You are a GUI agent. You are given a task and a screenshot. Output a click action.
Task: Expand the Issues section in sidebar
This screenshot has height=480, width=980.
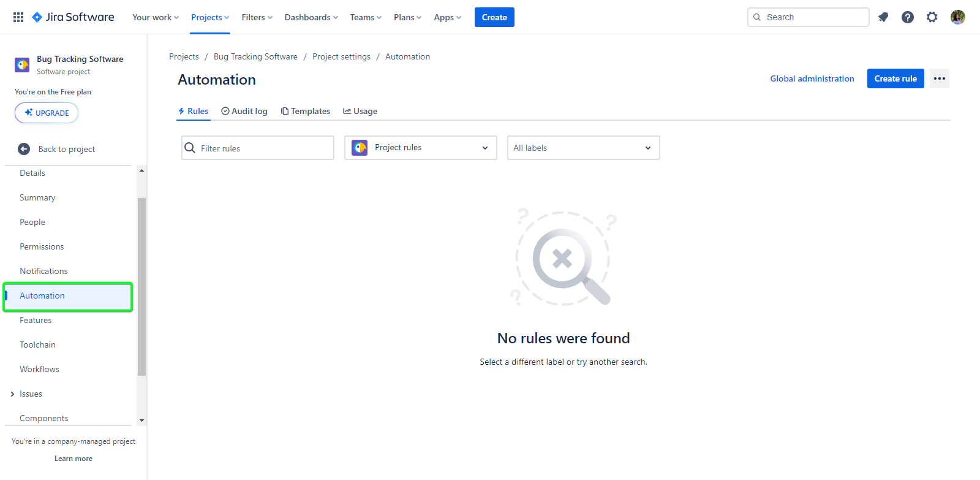12,394
